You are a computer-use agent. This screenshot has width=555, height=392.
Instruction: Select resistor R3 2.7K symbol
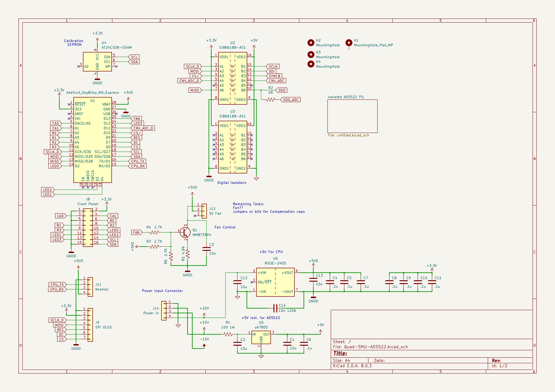pyautogui.click(x=154, y=246)
